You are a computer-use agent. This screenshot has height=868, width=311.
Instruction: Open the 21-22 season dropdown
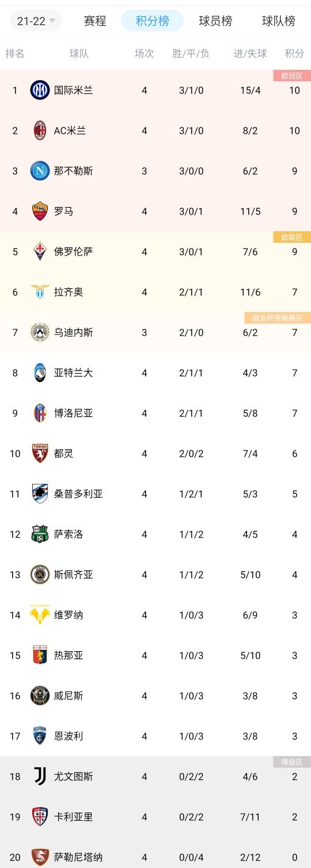36,21
